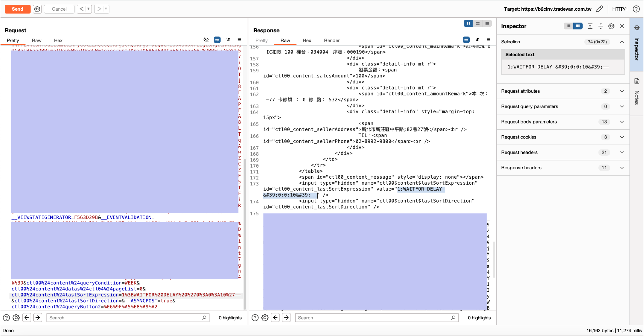
Task: Expand Request headers section
Action: (622, 152)
